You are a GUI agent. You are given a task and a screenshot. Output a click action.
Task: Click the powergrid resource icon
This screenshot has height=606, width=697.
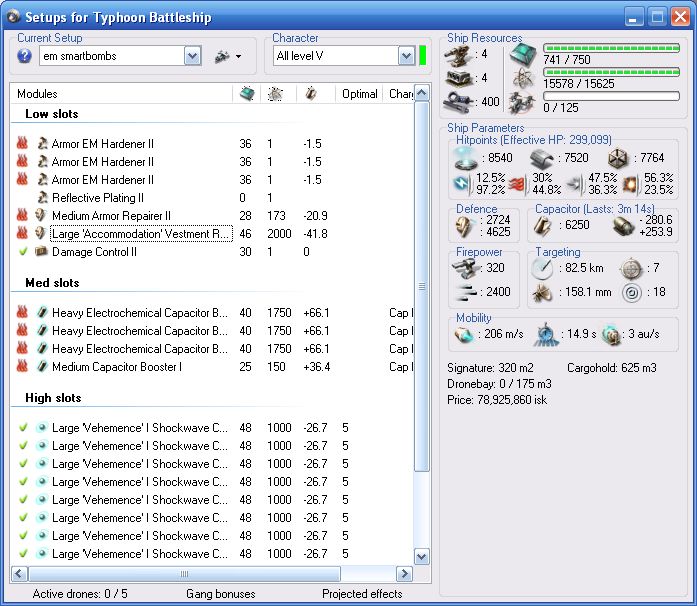(523, 79)
